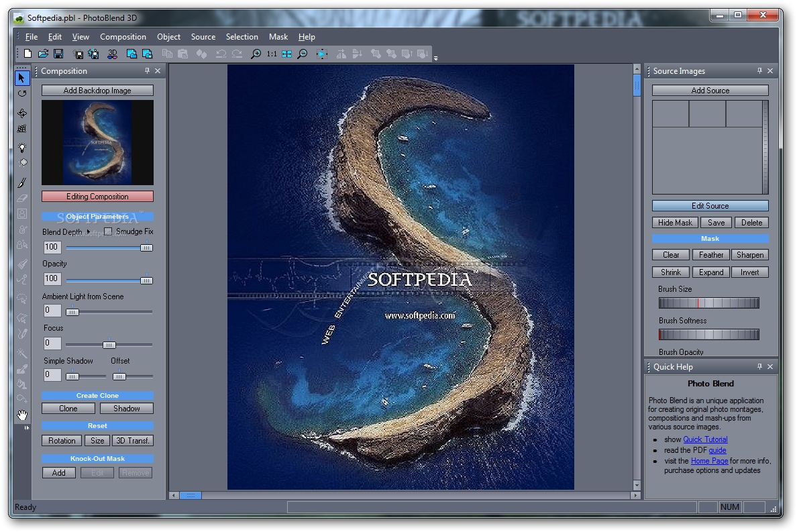Viewport: 797px width, 532px height.
Task: Click the 3D glasses toolbar icon
Action: [x=112, y=54]
